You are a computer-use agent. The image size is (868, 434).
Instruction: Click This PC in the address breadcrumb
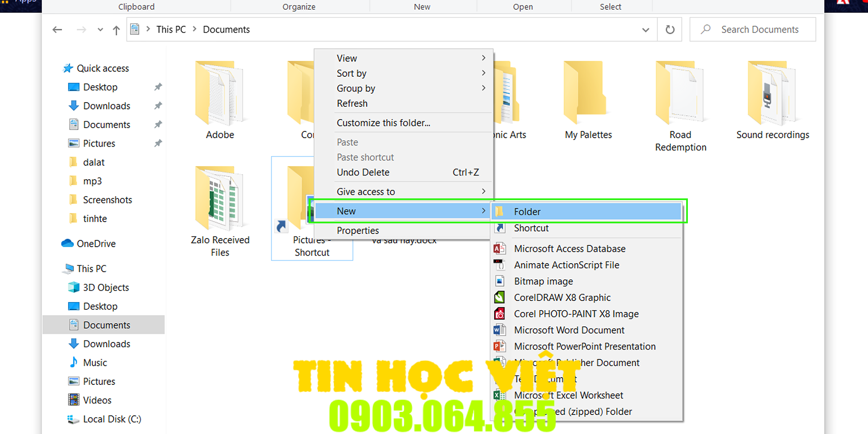pyautogui.click(x=171, y=30)
